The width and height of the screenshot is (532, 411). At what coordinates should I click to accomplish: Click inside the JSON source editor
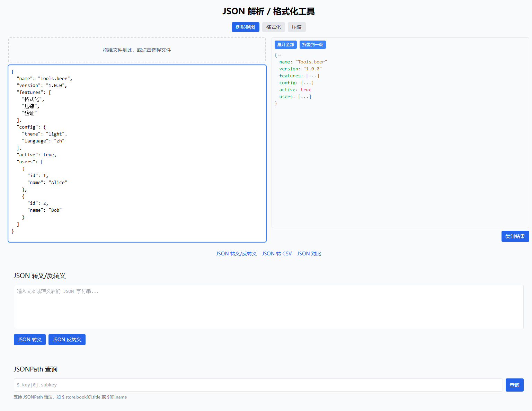click(x=137, y=152)
